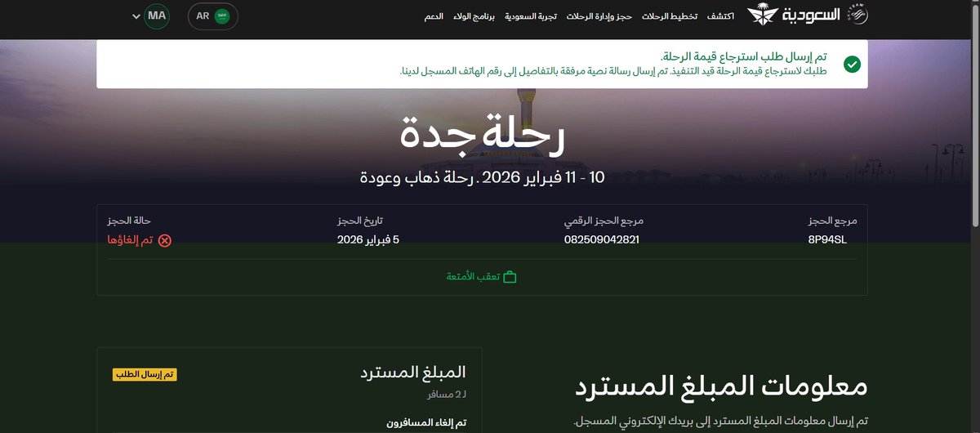Open the MA user profile avatar
Screen dimensions: 980x433
click(x=157, y=16)
